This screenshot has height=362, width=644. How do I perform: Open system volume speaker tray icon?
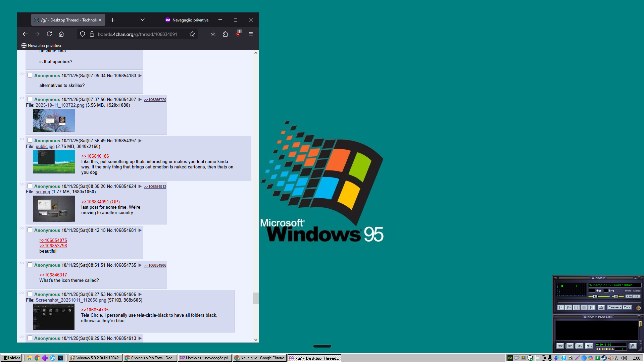[624, 358]
